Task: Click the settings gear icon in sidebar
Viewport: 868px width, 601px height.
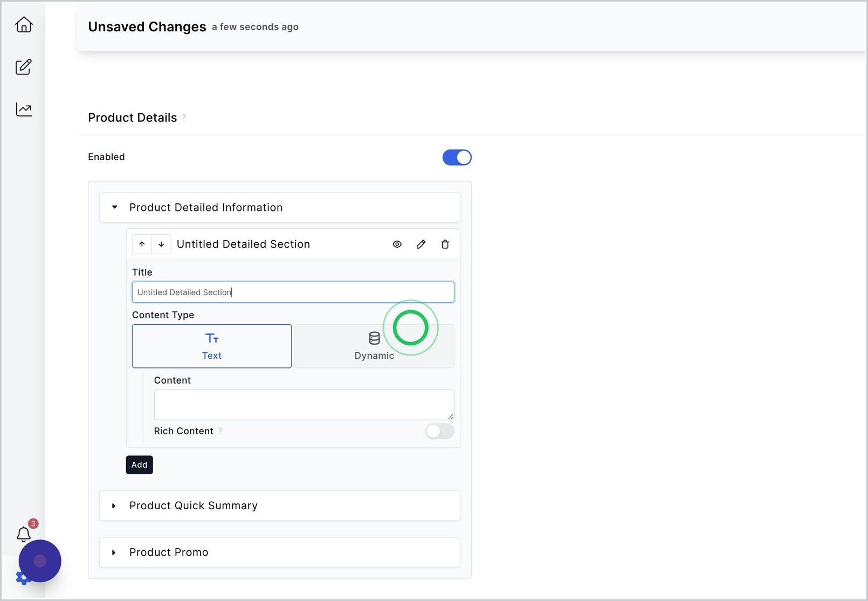Action: click(x=22, y=578)
